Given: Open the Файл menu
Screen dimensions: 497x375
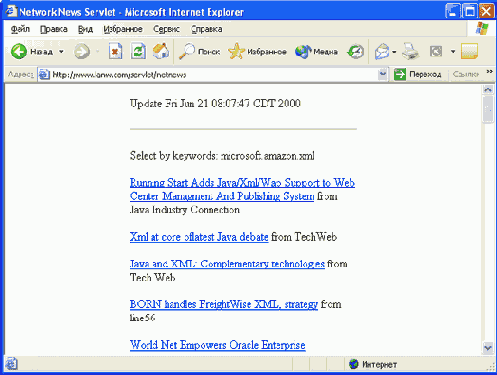Looking at the screenshot, I should click(x=20, y=29).
